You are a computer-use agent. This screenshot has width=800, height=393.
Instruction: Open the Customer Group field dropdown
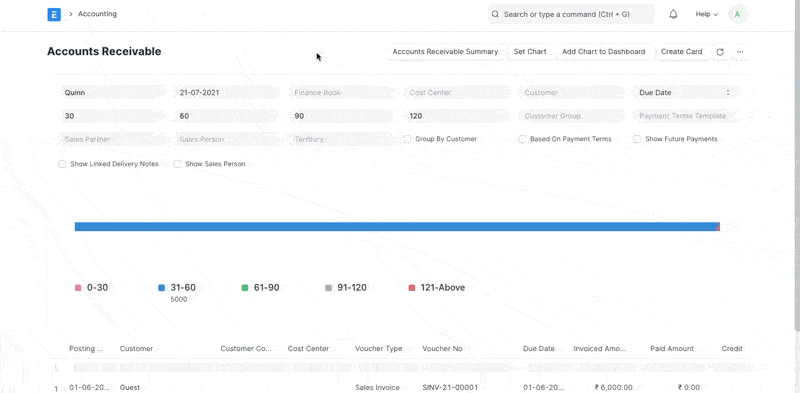point(571,116)
